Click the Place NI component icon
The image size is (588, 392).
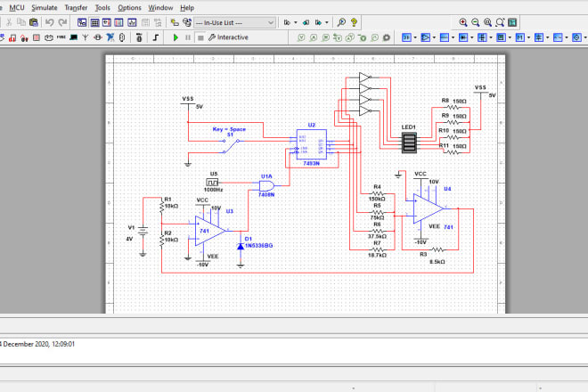110,37
